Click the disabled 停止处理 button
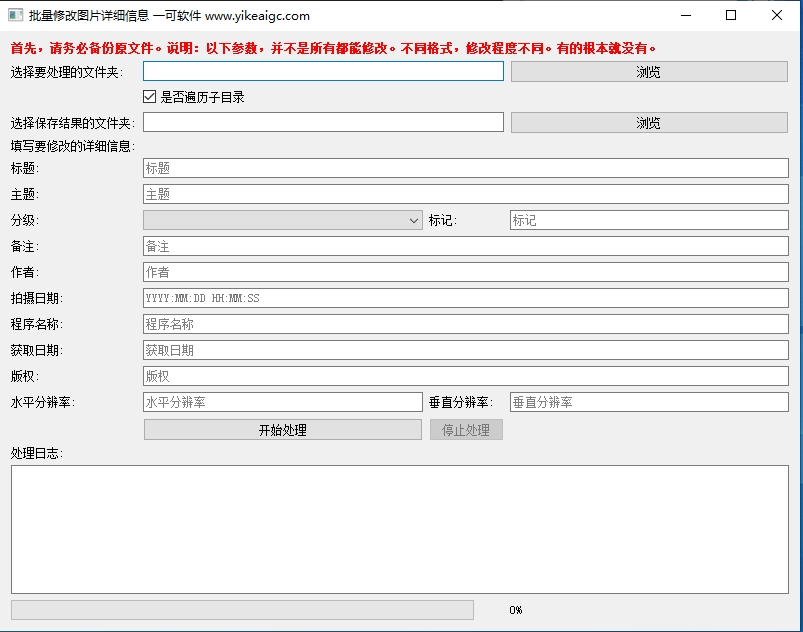The height and width of the screenshot is (632, 803). coord(466,430)
